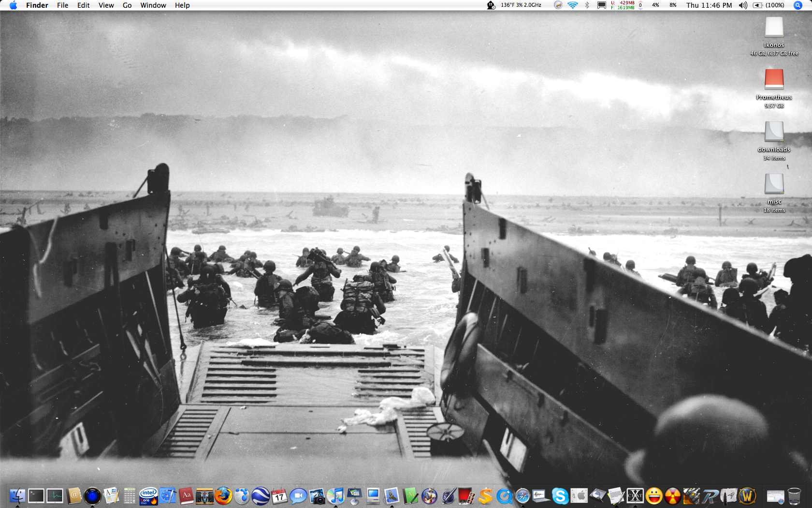Open Activity Monitor in the Dock
This screenshot has width=812, height=508.
coord(55,496)
